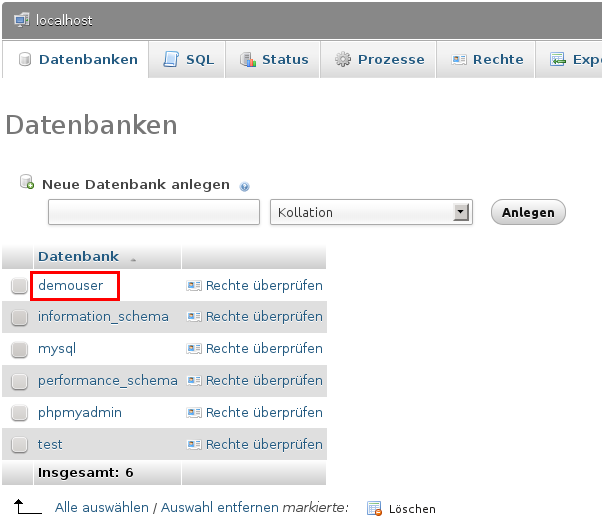602x526 pixels.
Task: Click Rechte überprüfen for test
Action: 264,444
